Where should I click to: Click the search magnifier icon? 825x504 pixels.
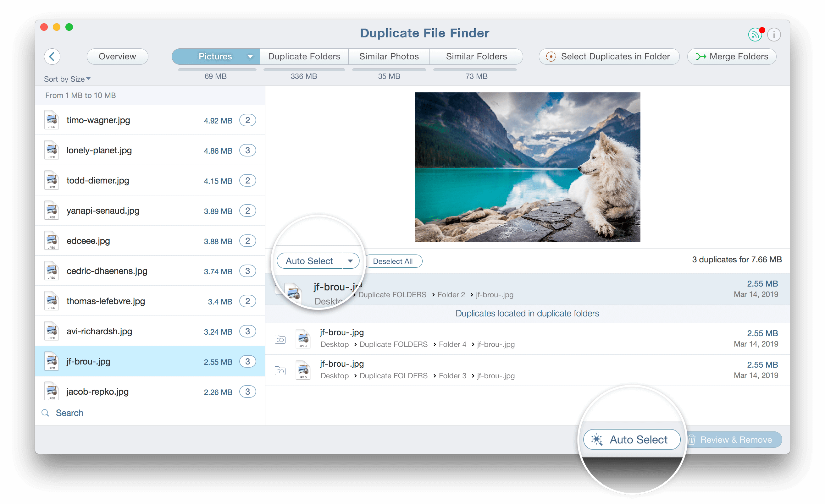point(46,413)
